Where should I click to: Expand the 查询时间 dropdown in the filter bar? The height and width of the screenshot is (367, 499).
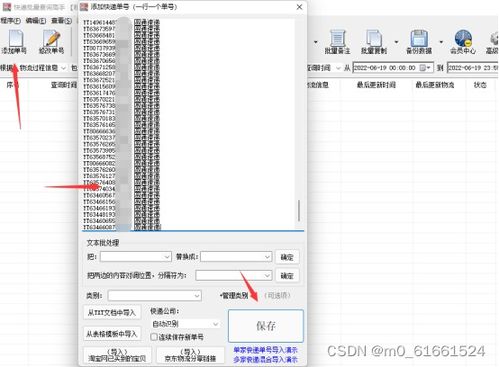pos(338,68)
